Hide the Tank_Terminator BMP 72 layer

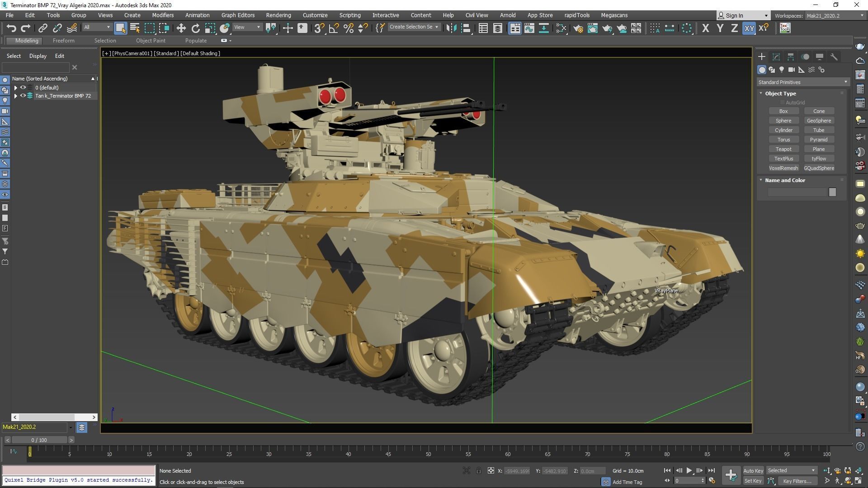click(x=23, y=96)
